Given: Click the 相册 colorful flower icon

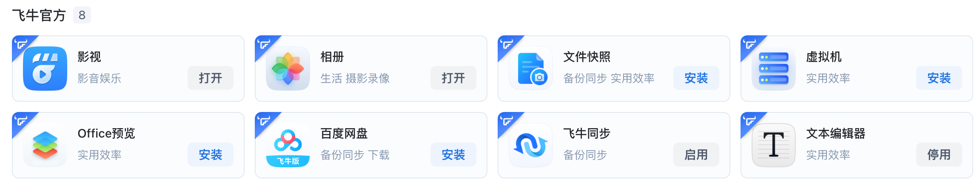Looking at the screenshot, I should coord(288,69).
